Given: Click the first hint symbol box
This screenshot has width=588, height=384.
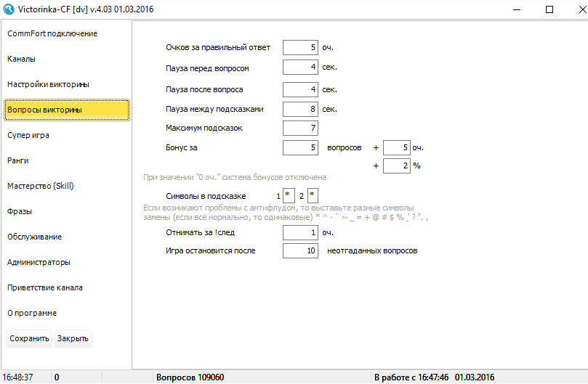Looking at the screenshot, I should [289, 197].
